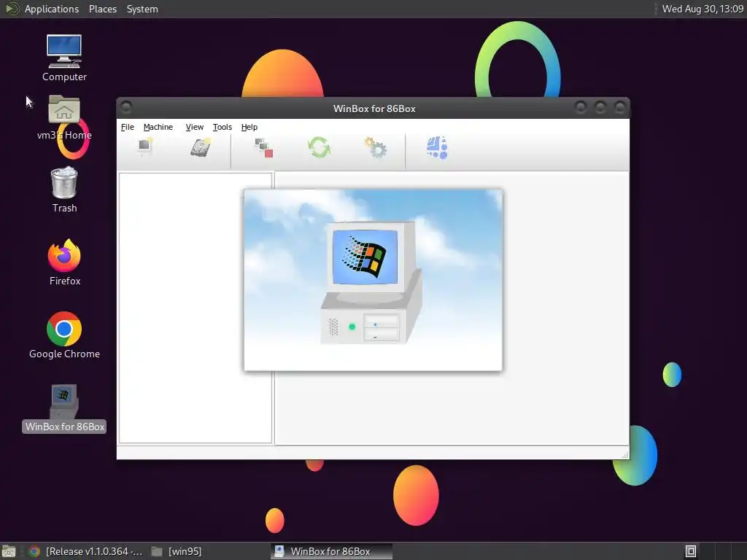Click the new hard disk toolbar icon
The width and height of the screenshot is (747, 560).
pyautogui.click(x=201, y=147)
